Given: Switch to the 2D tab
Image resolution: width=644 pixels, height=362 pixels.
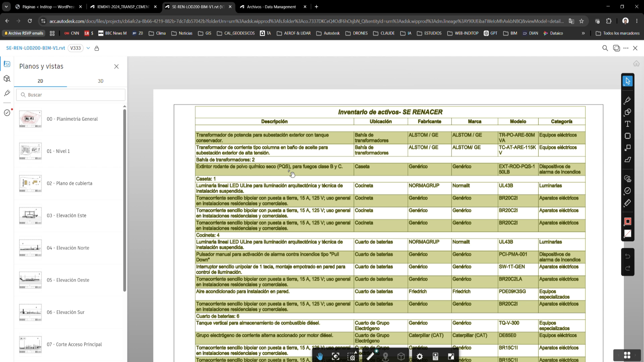Looking at the screenshot, I should (x=40, y=81).
